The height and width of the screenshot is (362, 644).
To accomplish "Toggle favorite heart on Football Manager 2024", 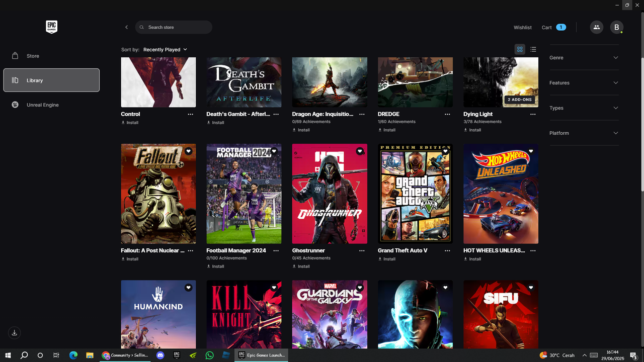I will 274,151.
